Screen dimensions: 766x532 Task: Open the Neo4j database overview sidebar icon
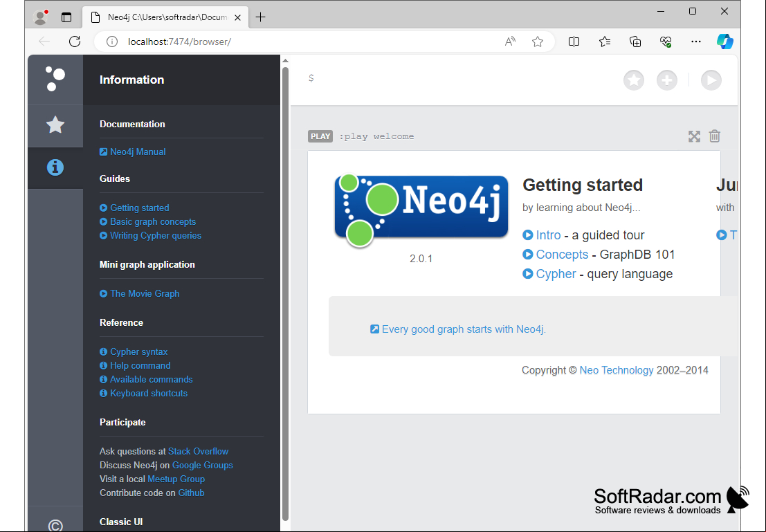[x=55, y=79]
